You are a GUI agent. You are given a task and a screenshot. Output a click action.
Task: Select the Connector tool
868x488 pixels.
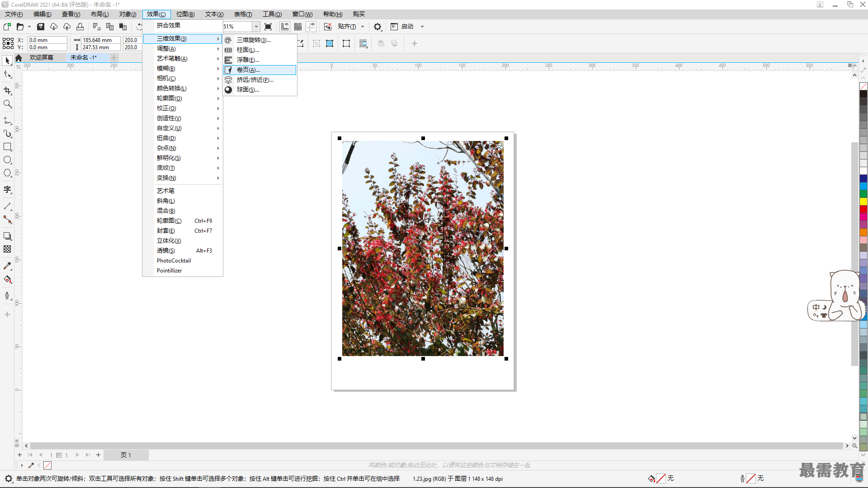point(7,220)
